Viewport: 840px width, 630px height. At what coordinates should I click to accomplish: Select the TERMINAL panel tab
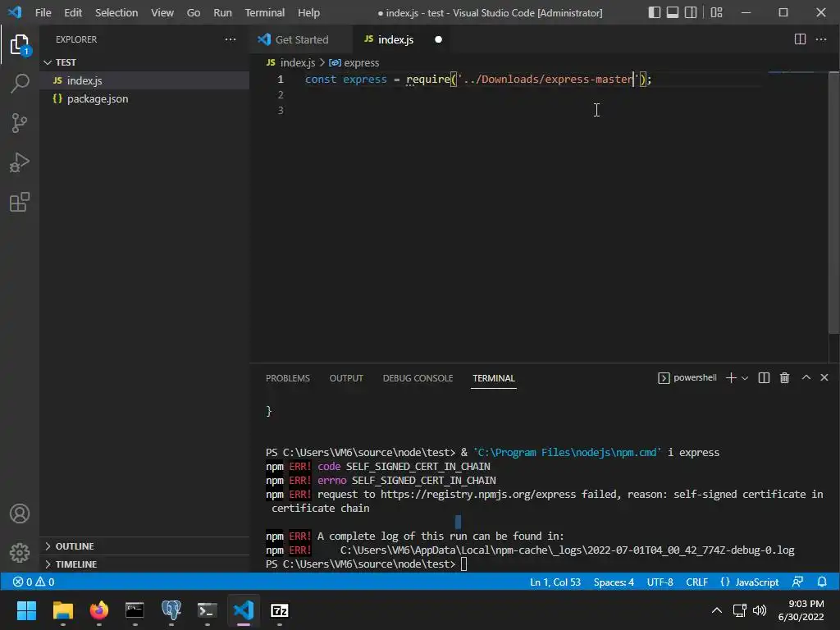pos(493,378)
